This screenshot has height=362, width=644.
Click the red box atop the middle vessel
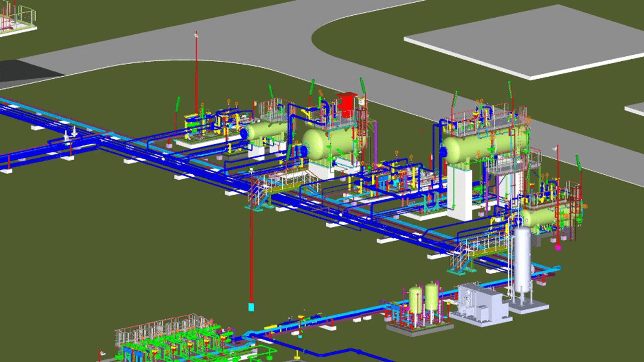click(347, 104)
